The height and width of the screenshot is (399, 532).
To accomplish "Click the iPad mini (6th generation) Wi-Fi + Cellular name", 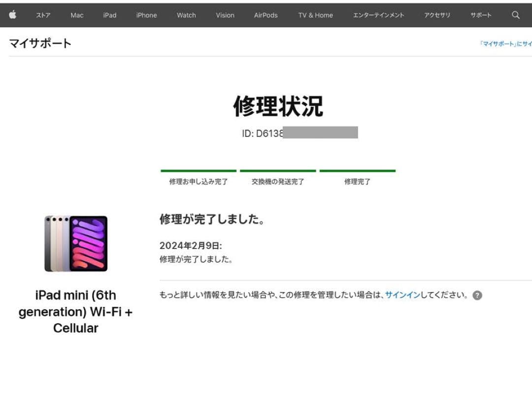I will (76, 311).
